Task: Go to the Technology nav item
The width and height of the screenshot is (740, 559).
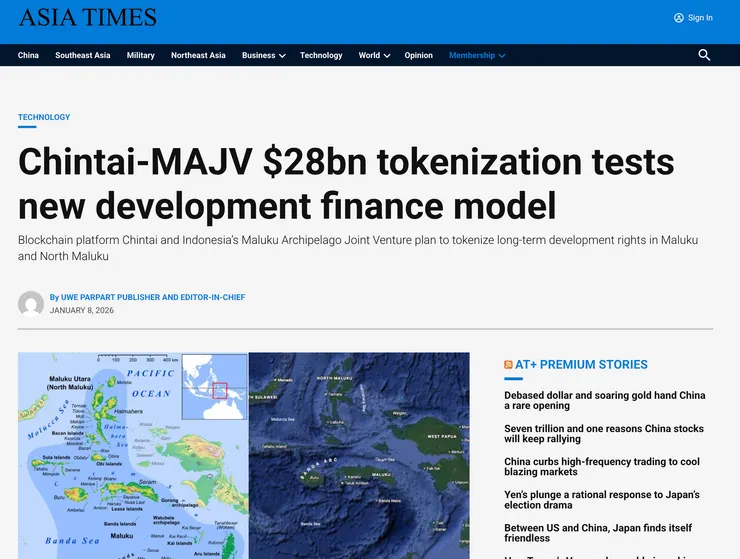Action: click(x=321, y=55)
